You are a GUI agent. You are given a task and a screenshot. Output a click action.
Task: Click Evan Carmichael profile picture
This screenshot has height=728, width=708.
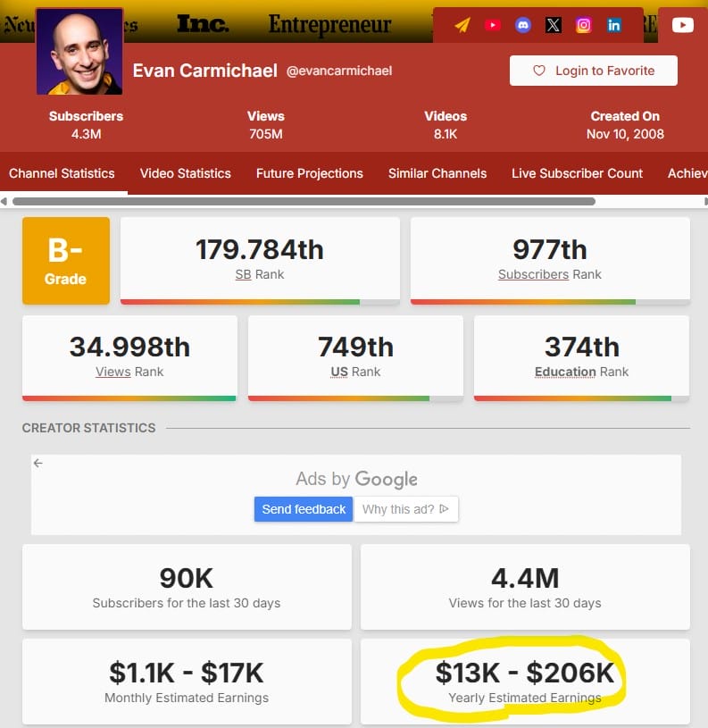79,51
